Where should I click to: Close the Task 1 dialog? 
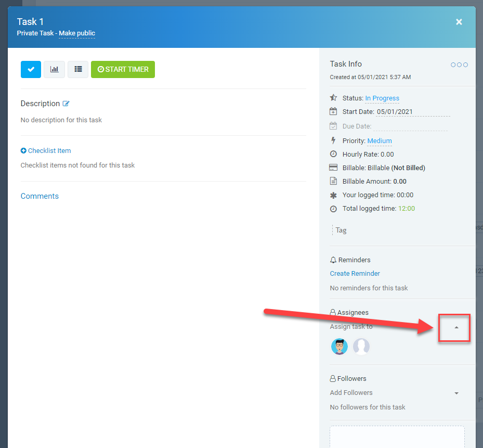(x=459, y=22)
